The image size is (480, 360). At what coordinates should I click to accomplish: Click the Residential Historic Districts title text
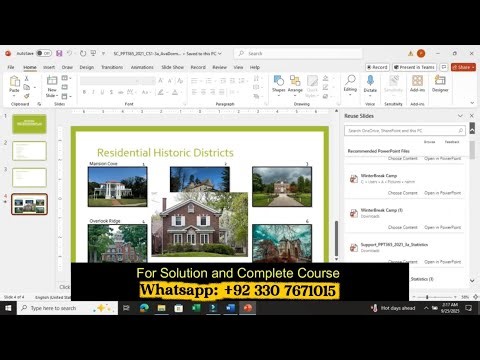pyautogui.click(x=165, y=153)
